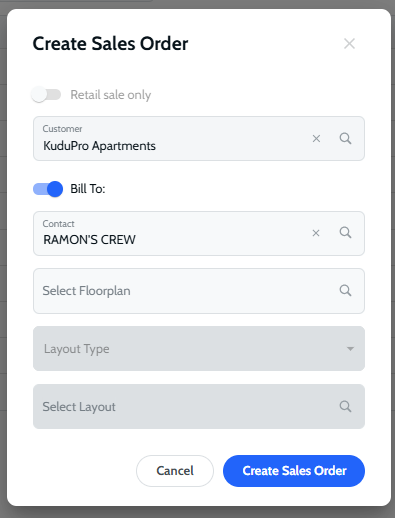Clear the KuduPro Apartments customer selection

coord(316,138)
